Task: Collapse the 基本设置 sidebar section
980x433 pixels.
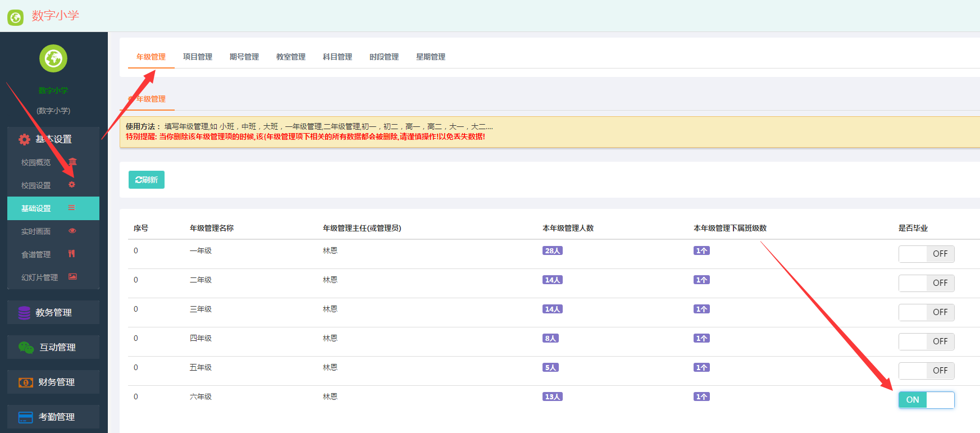Action: coord(53,139)
